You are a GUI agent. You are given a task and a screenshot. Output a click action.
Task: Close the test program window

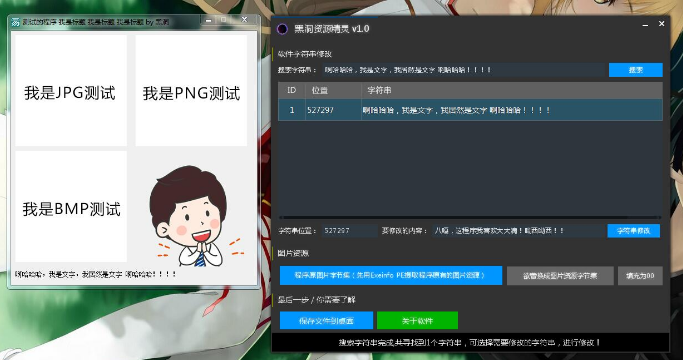point(244,20)
